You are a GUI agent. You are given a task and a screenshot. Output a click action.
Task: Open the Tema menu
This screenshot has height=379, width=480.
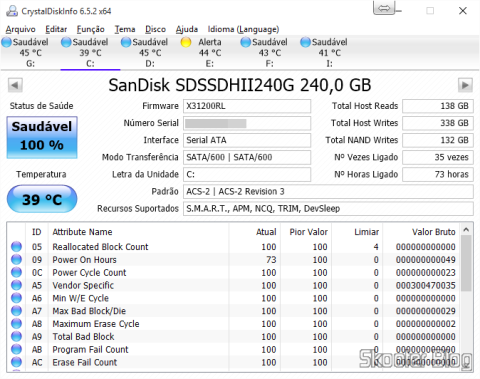point(125,29)
